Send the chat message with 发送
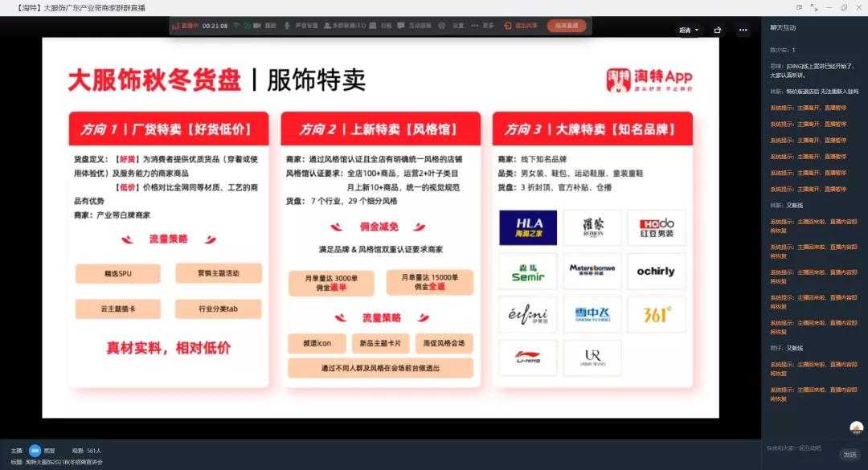This screenshot has height=470, width=868. point(850,455)
